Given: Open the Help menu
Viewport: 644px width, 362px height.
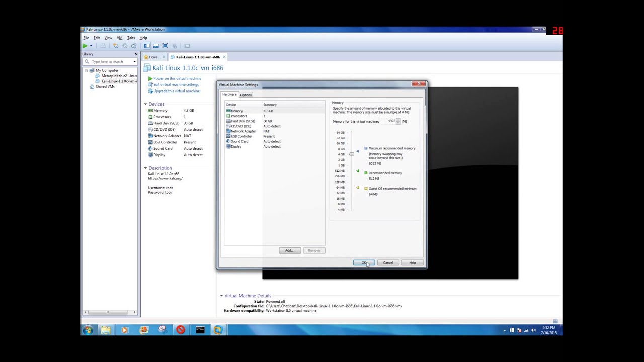Looking at the screenshot, I should (143, 38).
